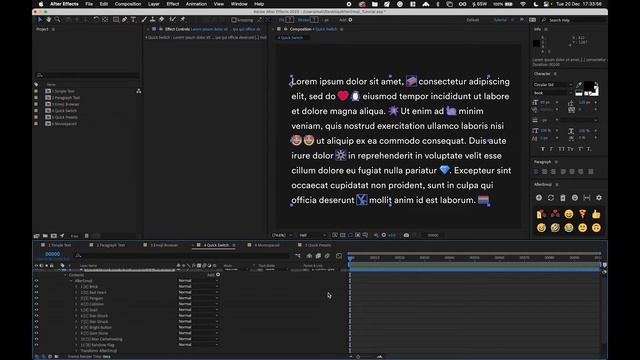The image size is (640, 360).
Task: Toggle the timeline motion blur switch icon
Action: 327,256
